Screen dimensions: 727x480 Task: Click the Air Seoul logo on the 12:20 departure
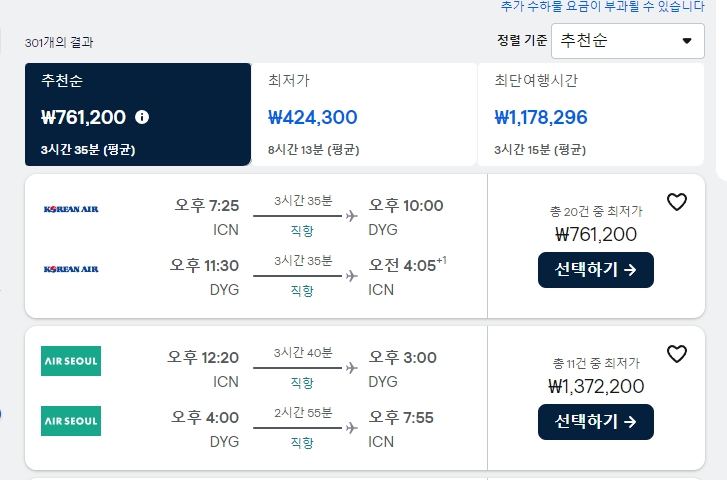tap(71, 361)
